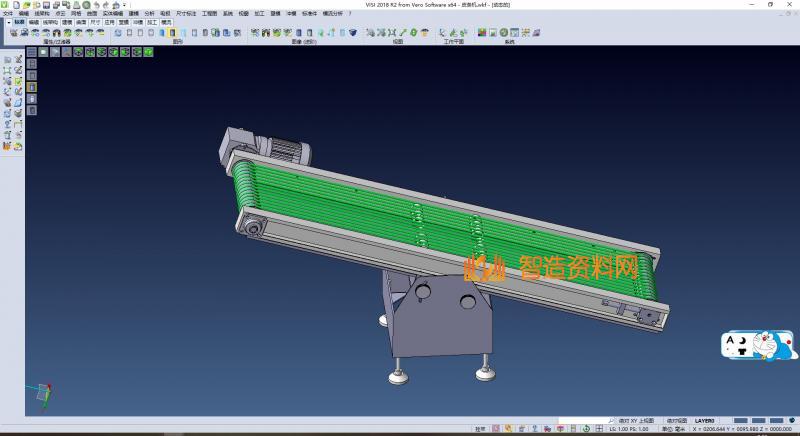Click the color palette icon in 系统 group
Image resolution: width=800 pixels, height=436 pixels.
[x=482, y=33]
